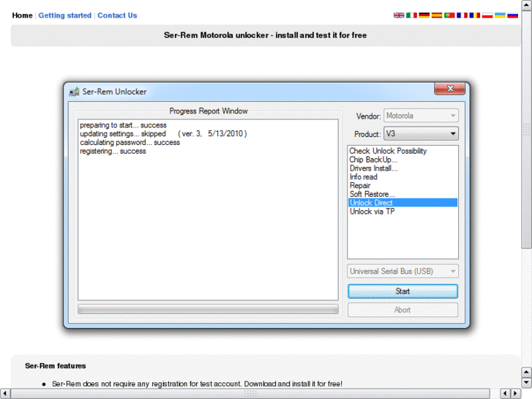The width and height of the screenshot is (532, 399).
Task: Open the Getting started link
Action: pos(65,15)
